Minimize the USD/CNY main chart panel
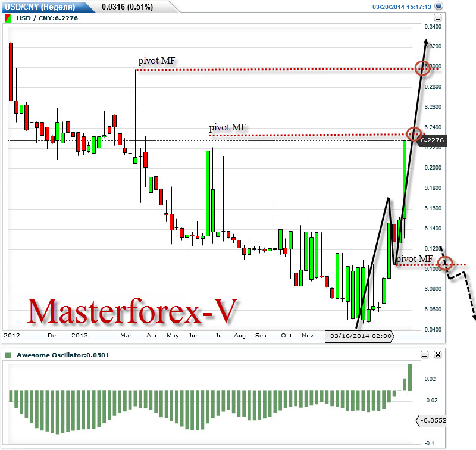476x450 pixels. [438, 18]
